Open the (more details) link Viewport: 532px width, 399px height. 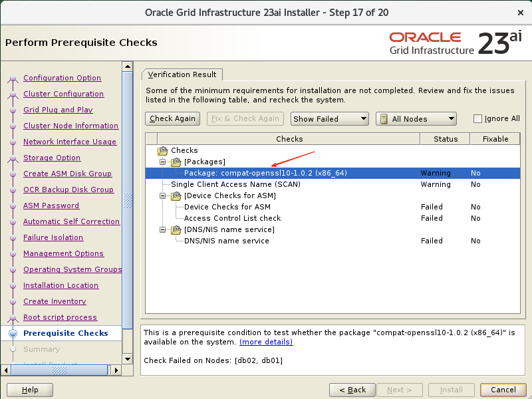pyautogui.click(x=266, y=342)
